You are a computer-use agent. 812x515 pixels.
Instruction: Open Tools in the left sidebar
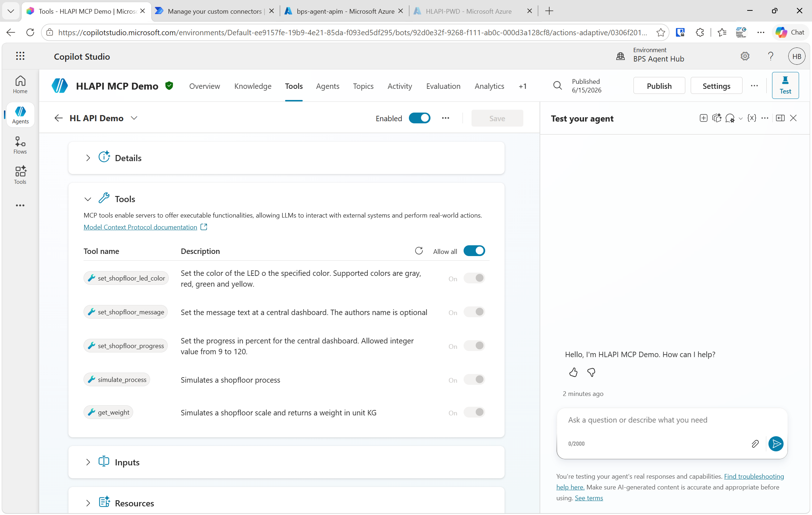[20, 176]
